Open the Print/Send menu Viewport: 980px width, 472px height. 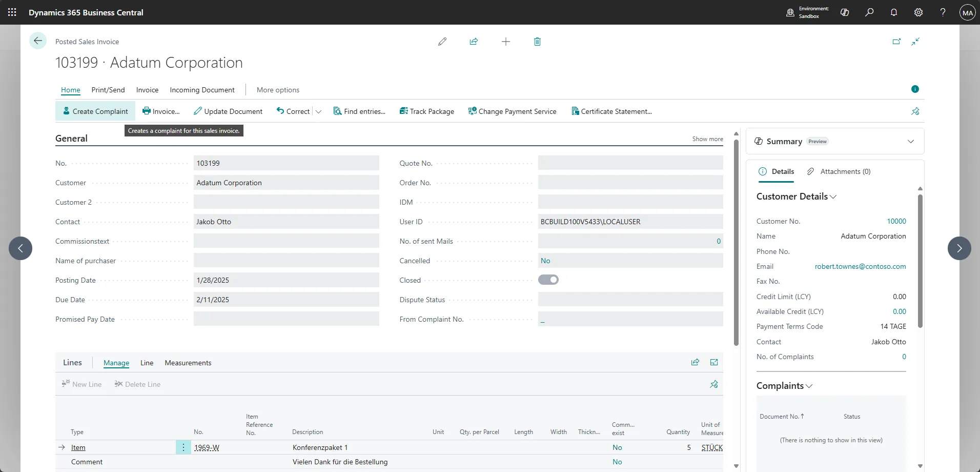click(x=108, y=90)
